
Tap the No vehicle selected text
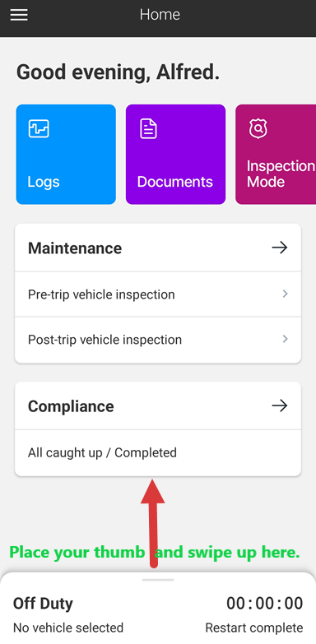click(x=68, y=628)
